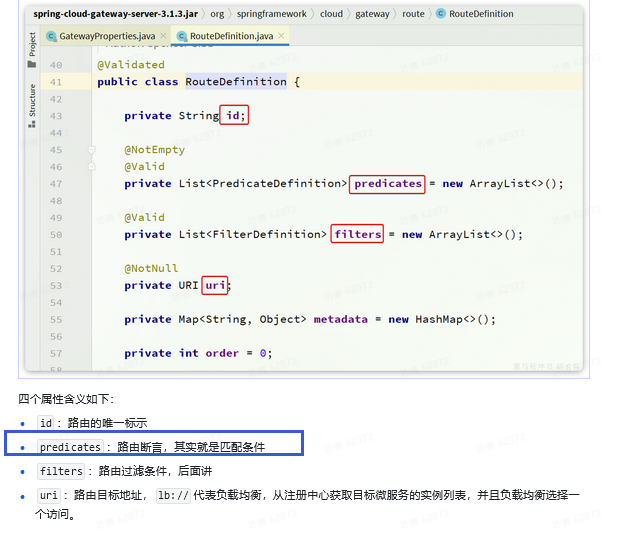Click the @Valid annotation on line 46
The width and height of the screenshot is (624, 536).
tap(144, 166)
